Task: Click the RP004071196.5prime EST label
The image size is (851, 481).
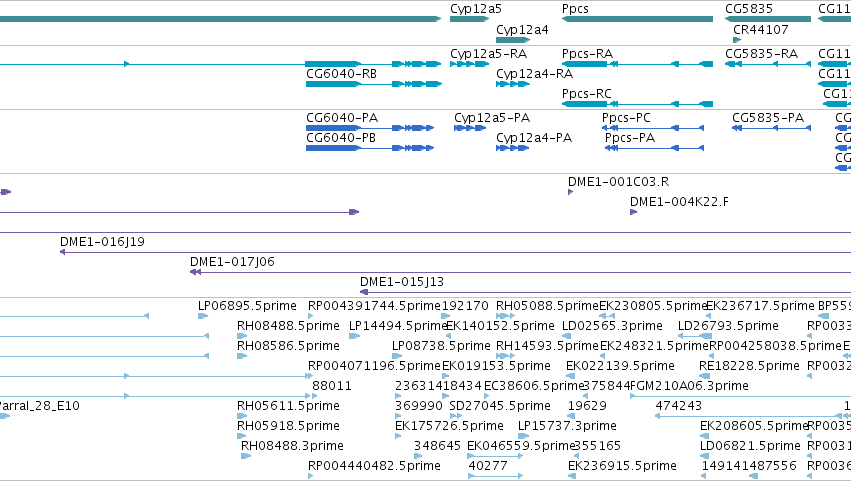Action: [374, 366]
